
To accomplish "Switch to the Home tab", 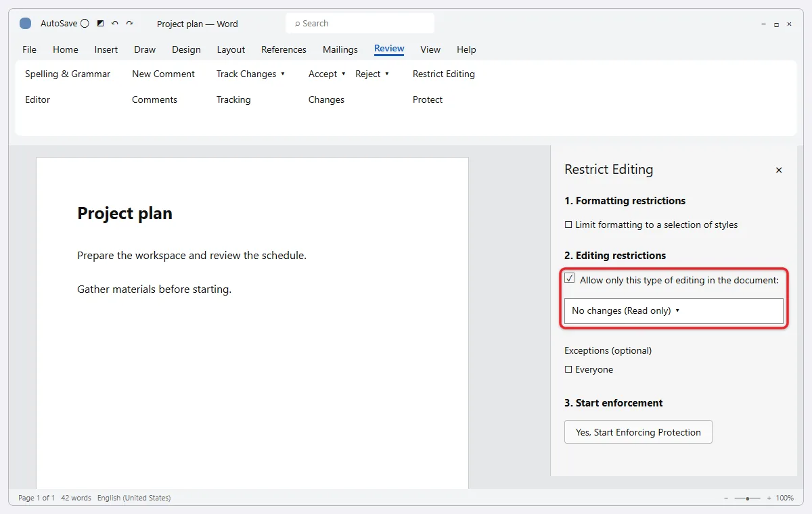I will [66, 49].
